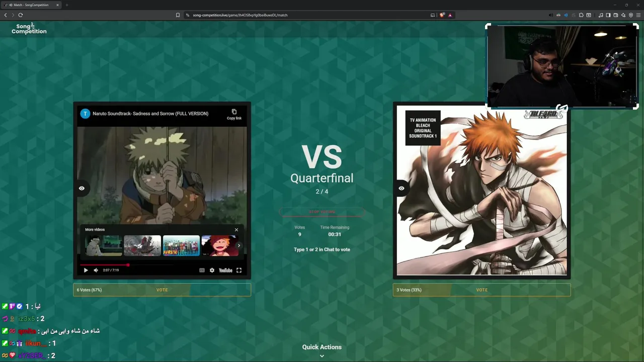Screen dimensions: 644x362
Task: Click 'Type 1 or 2 in Chat' text
Action: coord(322,249)
